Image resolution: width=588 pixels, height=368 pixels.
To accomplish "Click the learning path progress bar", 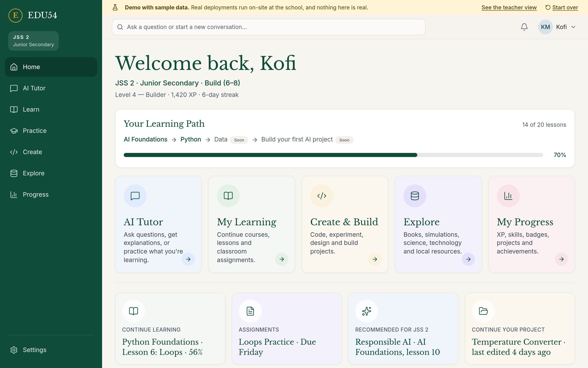I will tap(333, 155).
